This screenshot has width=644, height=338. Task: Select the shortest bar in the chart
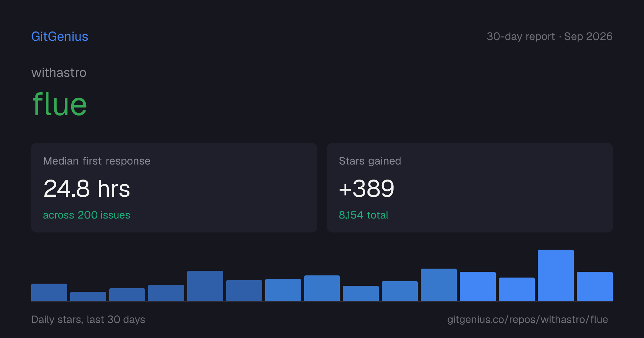[88, 297]
